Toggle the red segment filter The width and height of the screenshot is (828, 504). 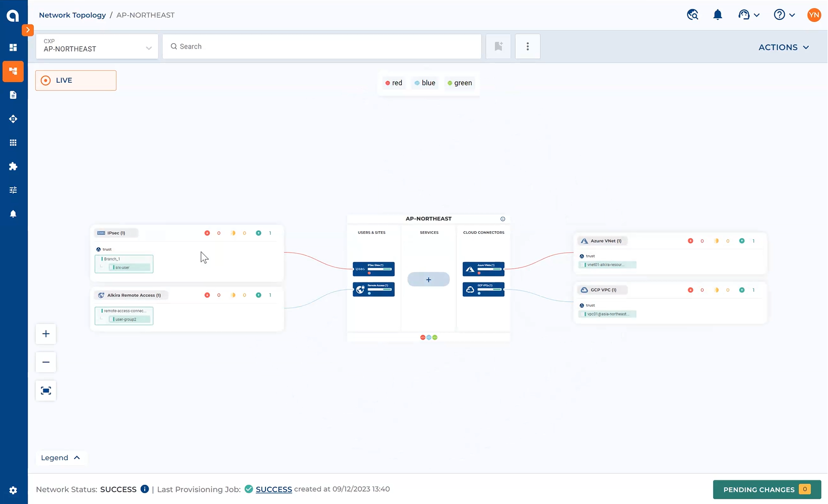[394, 83]
